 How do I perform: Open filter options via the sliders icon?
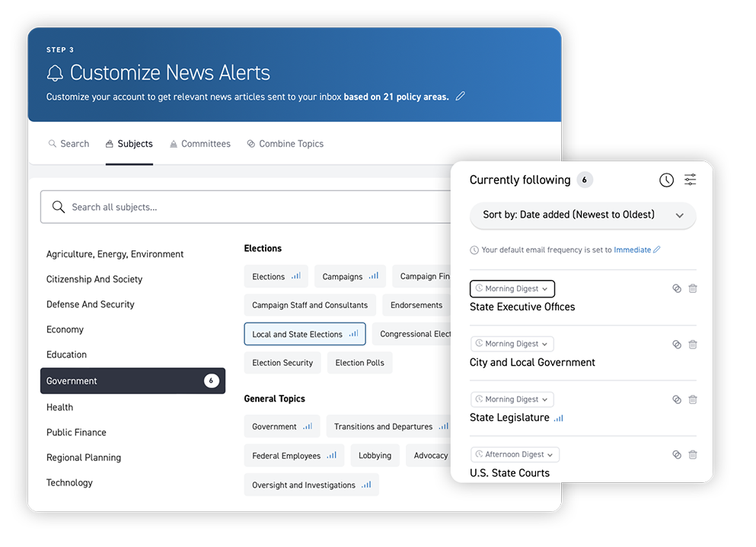click(690, 180)
